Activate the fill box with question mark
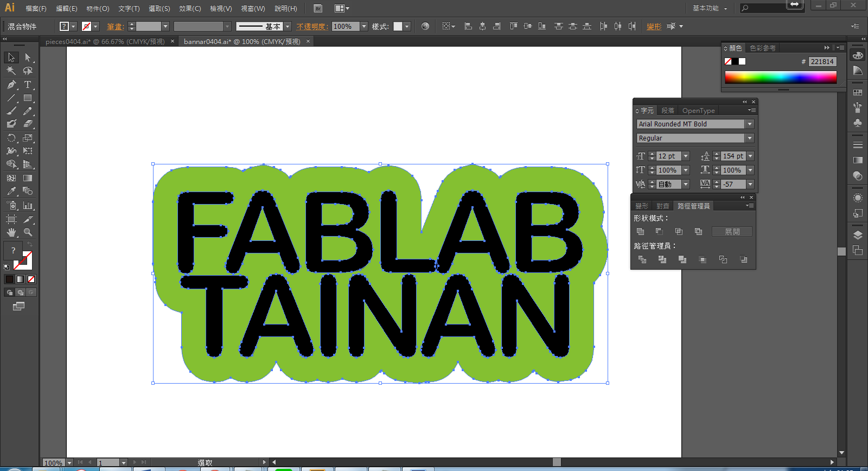This screenshot has height=471, width=868. coord(12,251)
